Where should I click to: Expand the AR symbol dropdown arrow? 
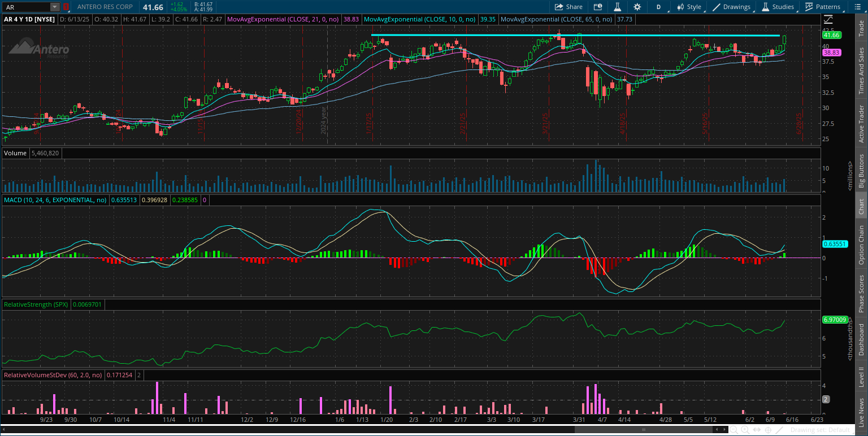coord(54,7)
